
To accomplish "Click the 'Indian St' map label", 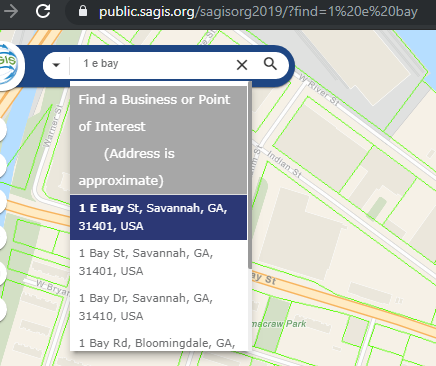I will click(284, 163).
